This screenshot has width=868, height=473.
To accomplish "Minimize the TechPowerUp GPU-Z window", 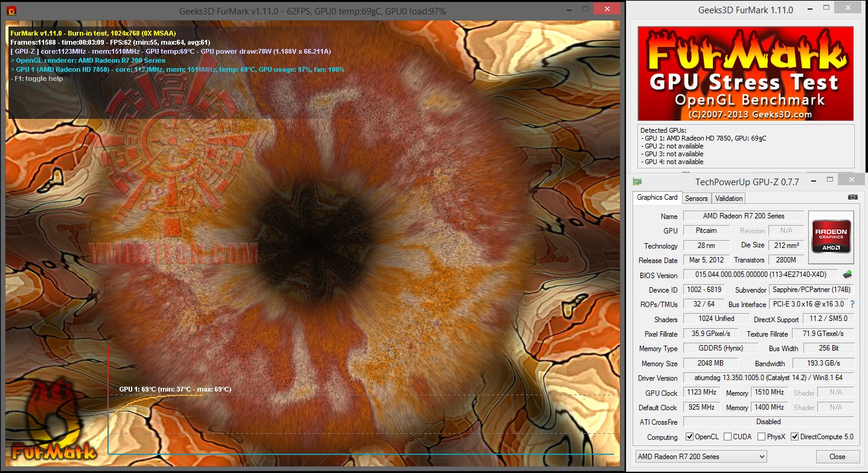I will pyautogui.click(x=814, y=180).
